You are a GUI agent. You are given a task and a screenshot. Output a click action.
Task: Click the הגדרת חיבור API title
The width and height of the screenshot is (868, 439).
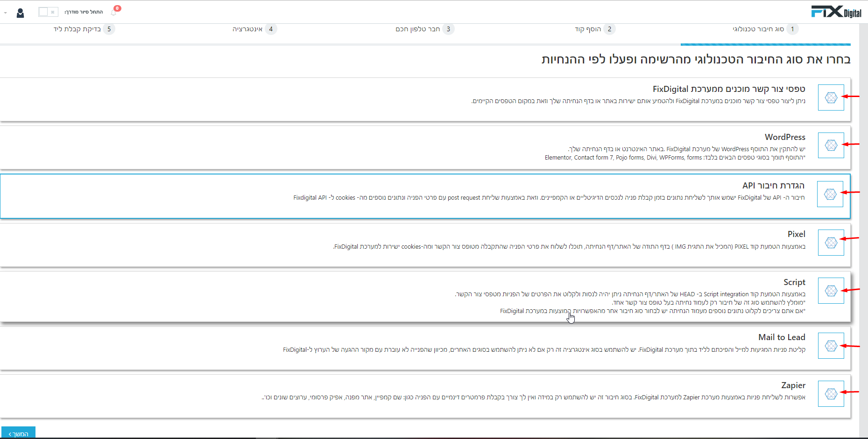point(773,186)
